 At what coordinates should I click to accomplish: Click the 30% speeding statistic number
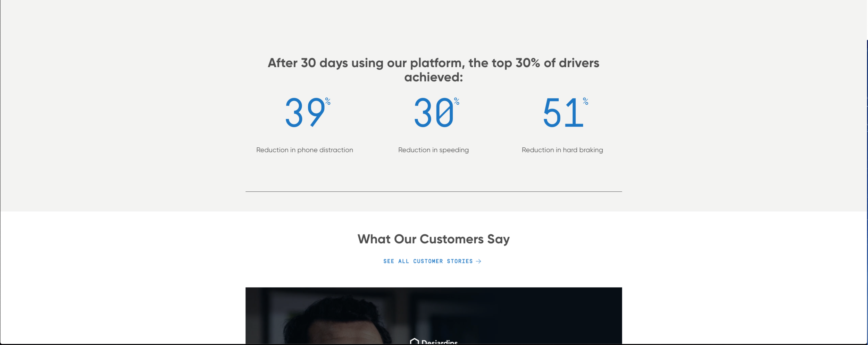436,112
